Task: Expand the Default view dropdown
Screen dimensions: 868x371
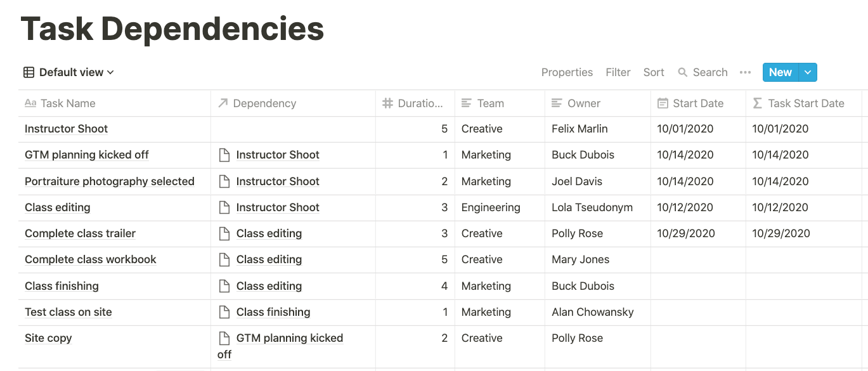Action: pos(110,72)
